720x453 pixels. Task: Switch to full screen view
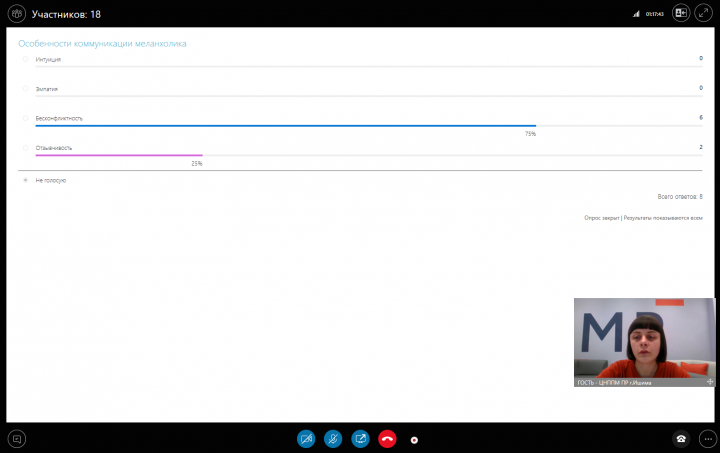(704, 14)
